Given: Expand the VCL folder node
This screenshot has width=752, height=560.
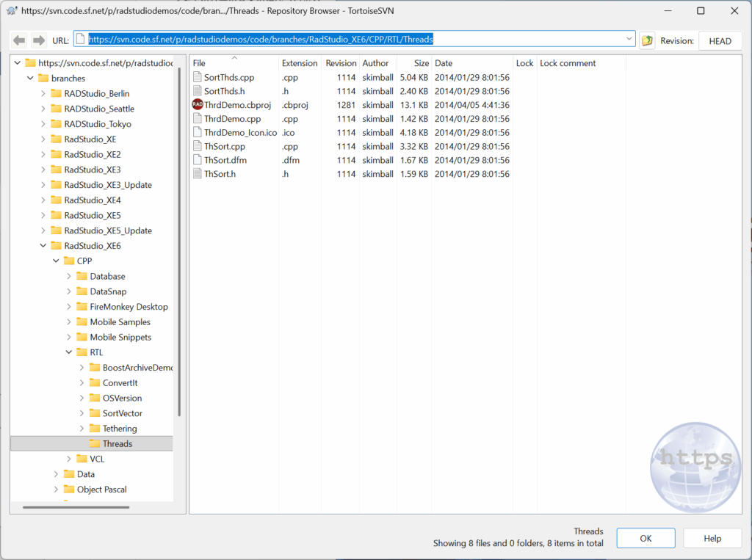Looking at the screenshot, I should (x=69, y=459).
